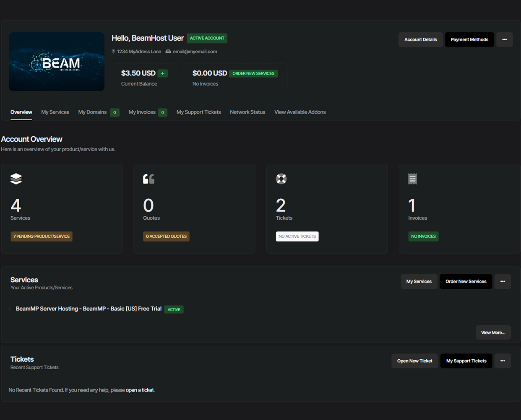Click the '1234 MyAdress Lane' address text
Viewport: 521px width, 420px height.
pyautogui.click(x=139, y=52)
